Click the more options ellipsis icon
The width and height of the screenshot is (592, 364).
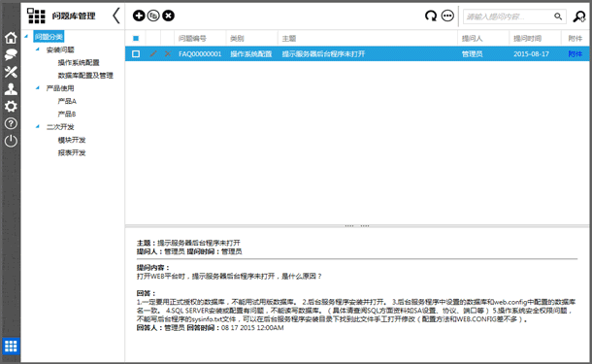(x=447, y=16)
